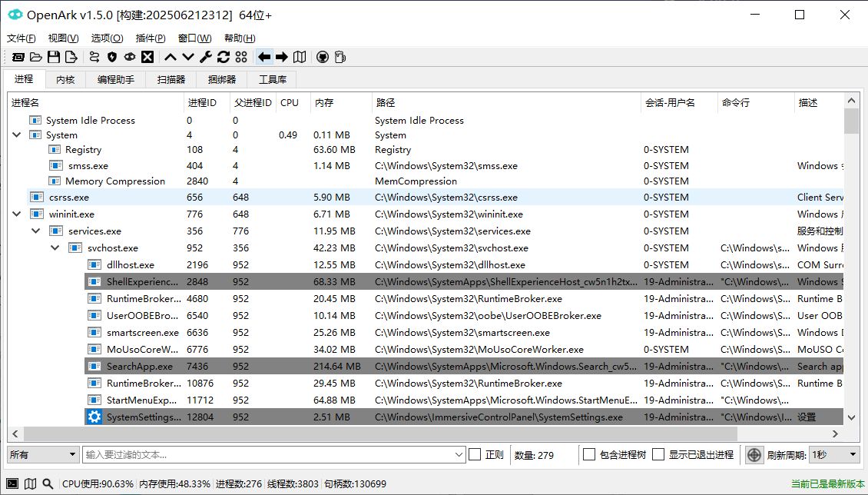Click the crosshair target next to 刷新周期
868x495 pixels.
[x=754, y=455]
